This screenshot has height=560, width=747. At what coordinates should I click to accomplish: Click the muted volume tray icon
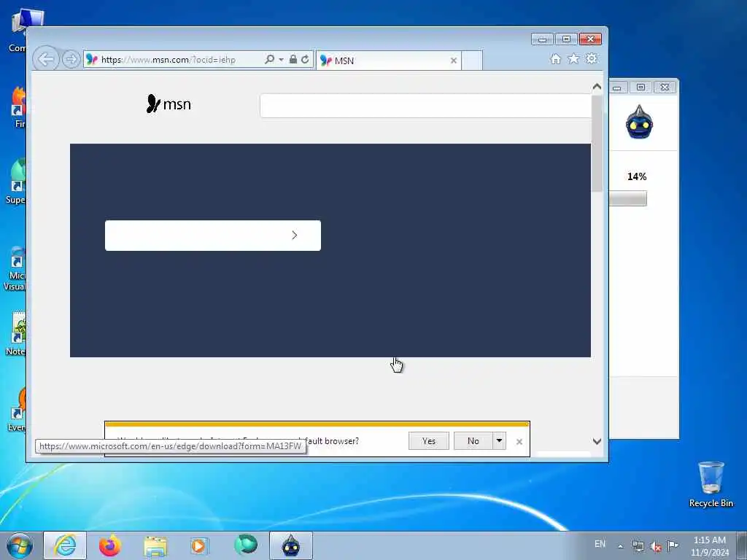point(656,546)
